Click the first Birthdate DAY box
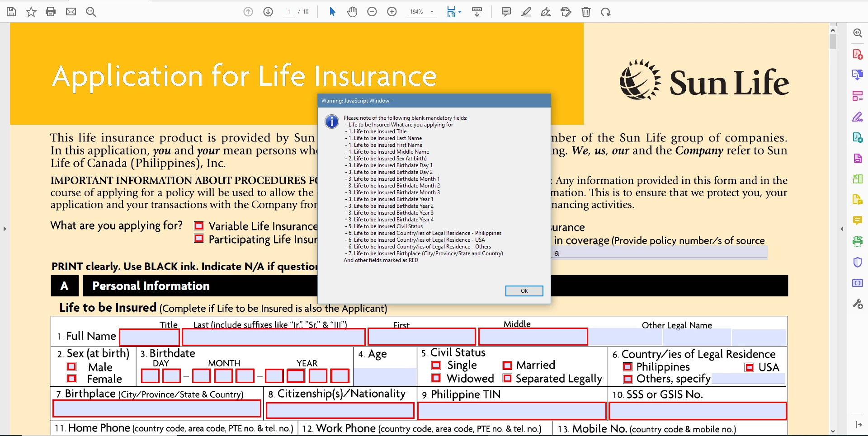This screenshot has width=868, height=436. point(150,376)
